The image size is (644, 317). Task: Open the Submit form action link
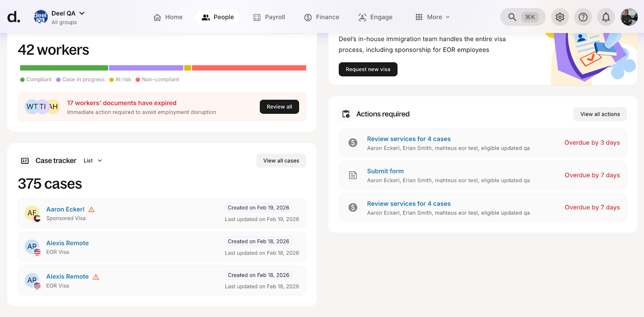[385, 171]
